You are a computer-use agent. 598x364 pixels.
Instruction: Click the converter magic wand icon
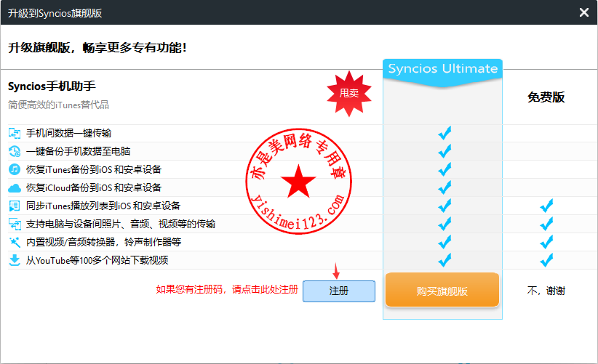15,242
